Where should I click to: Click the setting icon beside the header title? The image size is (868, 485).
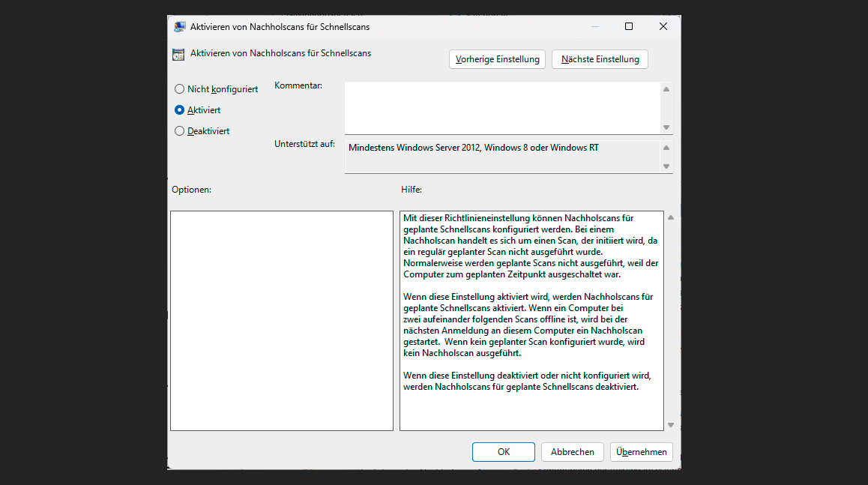[x=178, y=54]
